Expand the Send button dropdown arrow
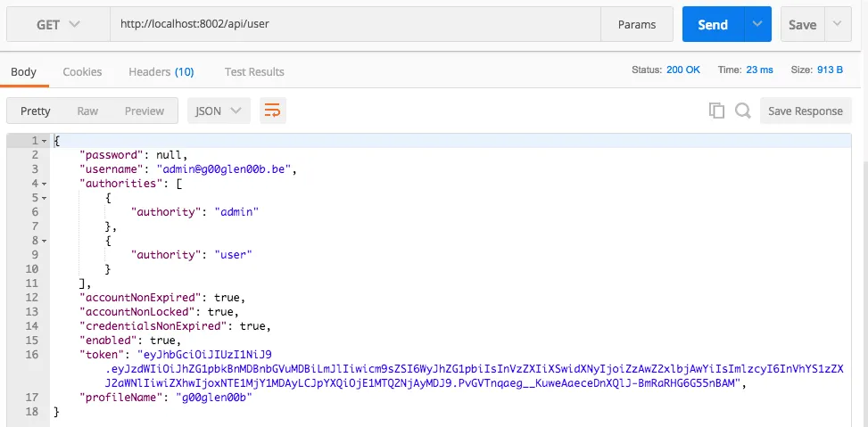 click(757, 25)
